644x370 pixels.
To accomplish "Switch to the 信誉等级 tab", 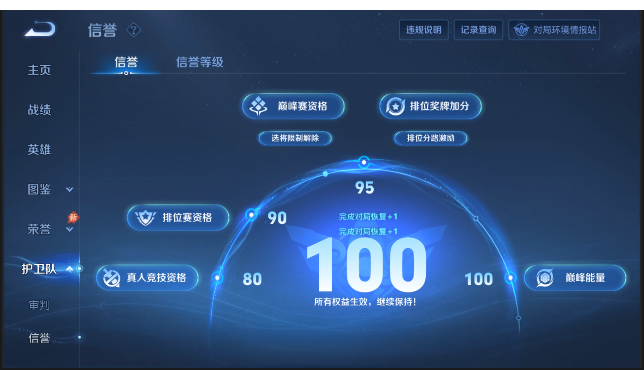I will click(200, 62).
